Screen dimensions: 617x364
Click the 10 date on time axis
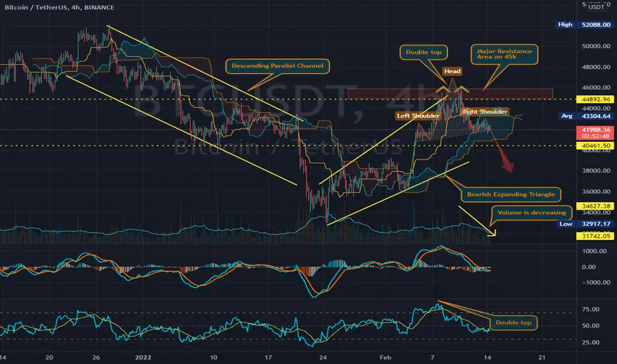click(x=213, y=357)
